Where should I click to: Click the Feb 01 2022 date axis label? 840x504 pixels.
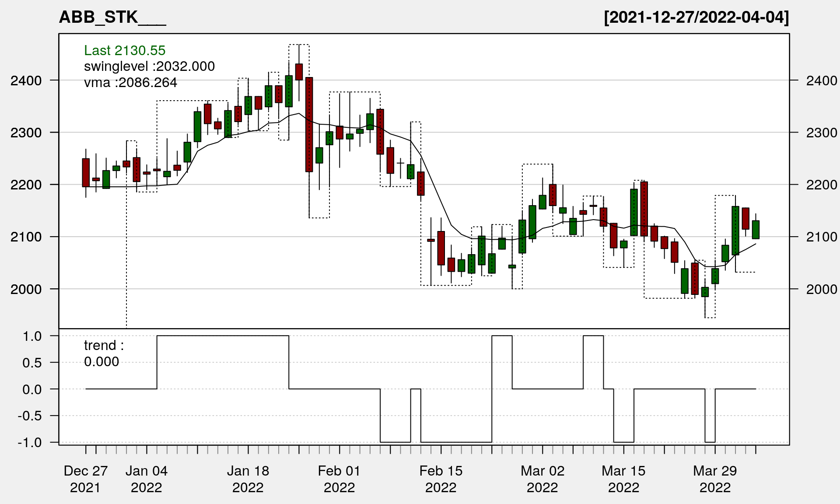click(x=339, y=479)
